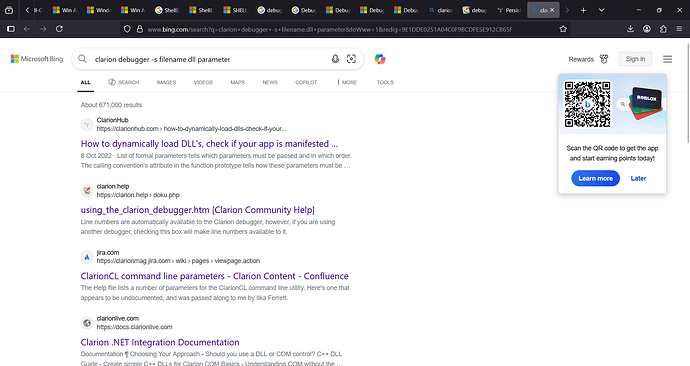Image resolution: width=690 pixels, height=366 pixels.
Task: Open a new browser tab with plus button
Action: coord(583,10)
